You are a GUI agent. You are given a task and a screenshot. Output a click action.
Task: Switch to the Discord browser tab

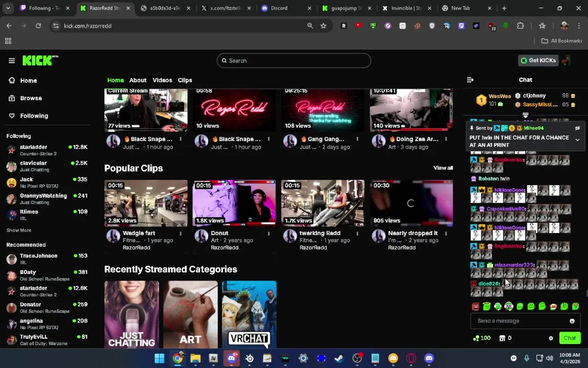[x=286, y=8]
